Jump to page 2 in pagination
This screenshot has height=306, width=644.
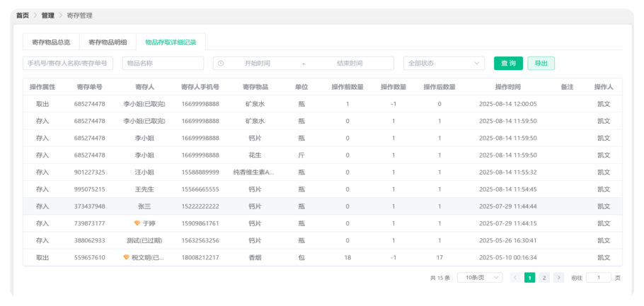coord(544,278)
